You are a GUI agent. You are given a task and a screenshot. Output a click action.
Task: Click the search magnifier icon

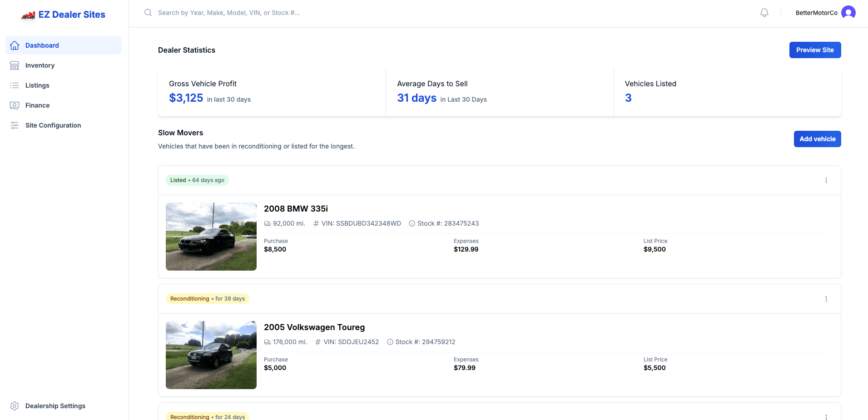pyautogui.click(x=148, y=12)
